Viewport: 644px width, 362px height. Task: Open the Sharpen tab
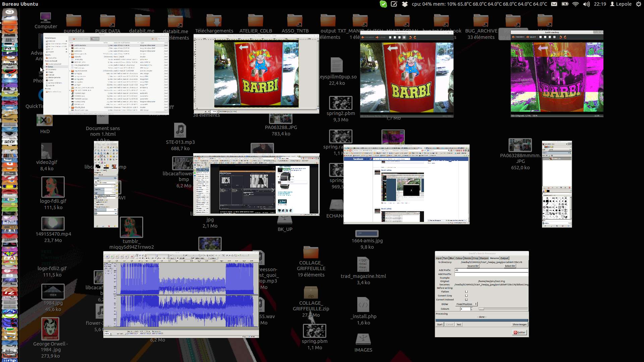(484, 258)
